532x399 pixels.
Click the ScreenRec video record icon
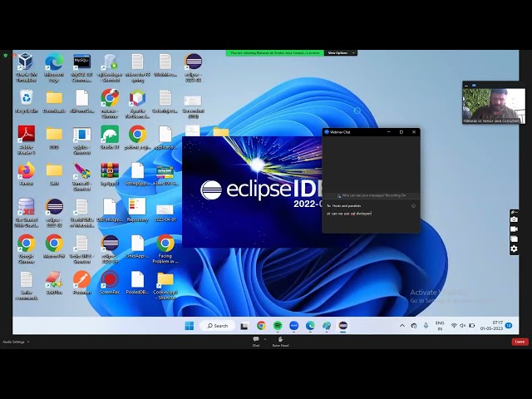coord(514,229)
